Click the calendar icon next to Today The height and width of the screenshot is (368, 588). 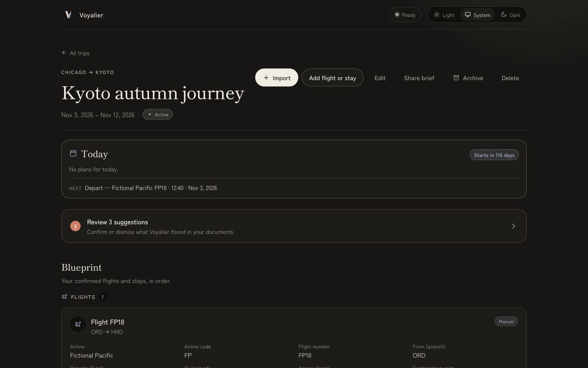[x=73, y=153]
